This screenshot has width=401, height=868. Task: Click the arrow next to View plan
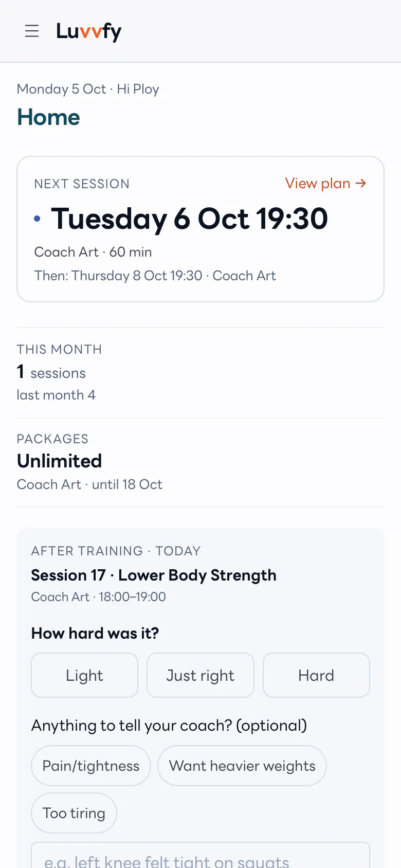361,183
